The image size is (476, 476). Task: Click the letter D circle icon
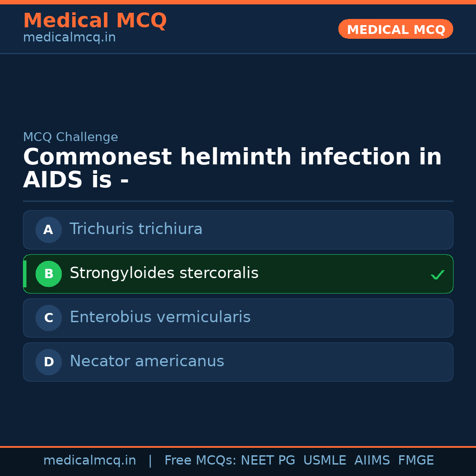coord(48,362)
